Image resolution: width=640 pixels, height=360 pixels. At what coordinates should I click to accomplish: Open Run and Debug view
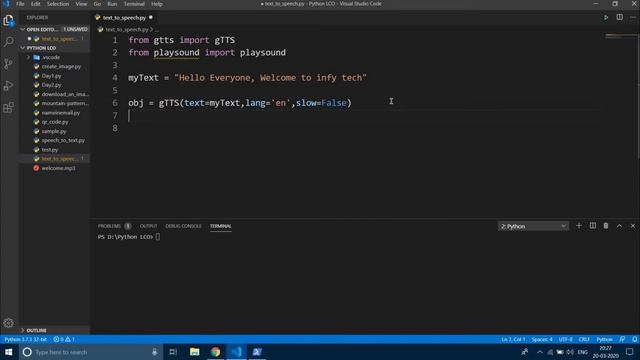(x=9, y=85)
